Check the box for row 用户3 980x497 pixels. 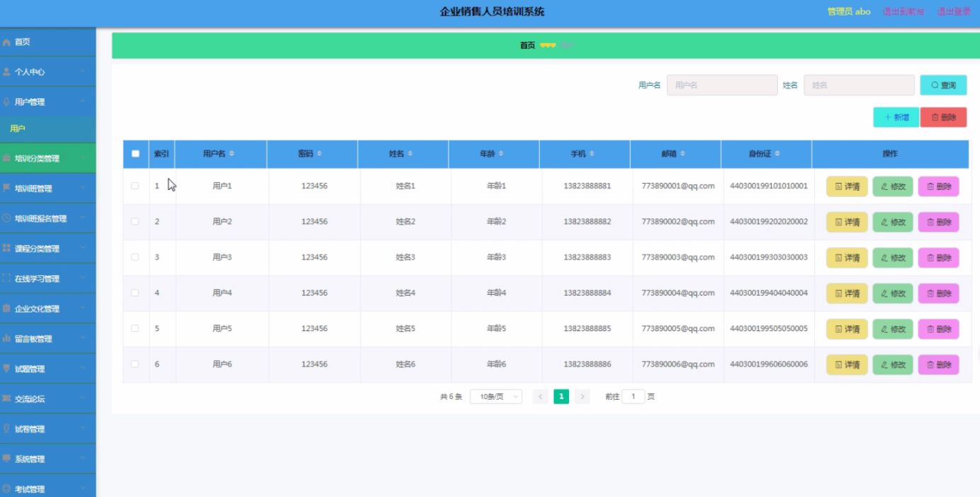coord(135,257)
